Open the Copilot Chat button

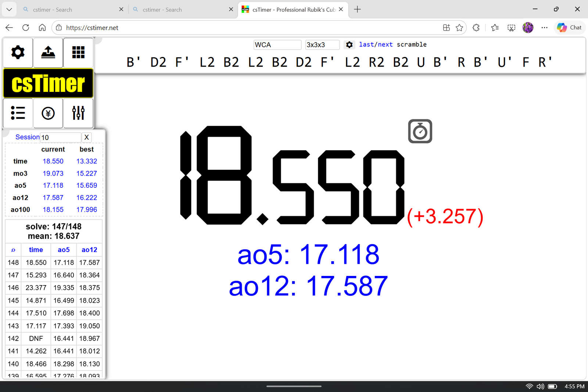tap(570, 28)
